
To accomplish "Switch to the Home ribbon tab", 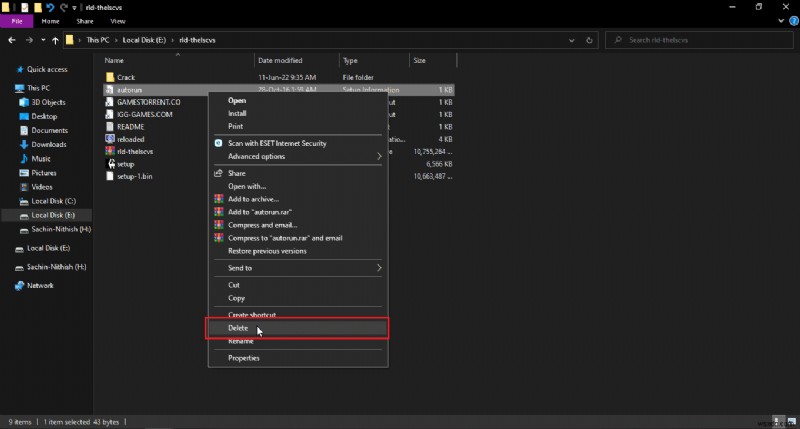I will (x=51, y=21).
